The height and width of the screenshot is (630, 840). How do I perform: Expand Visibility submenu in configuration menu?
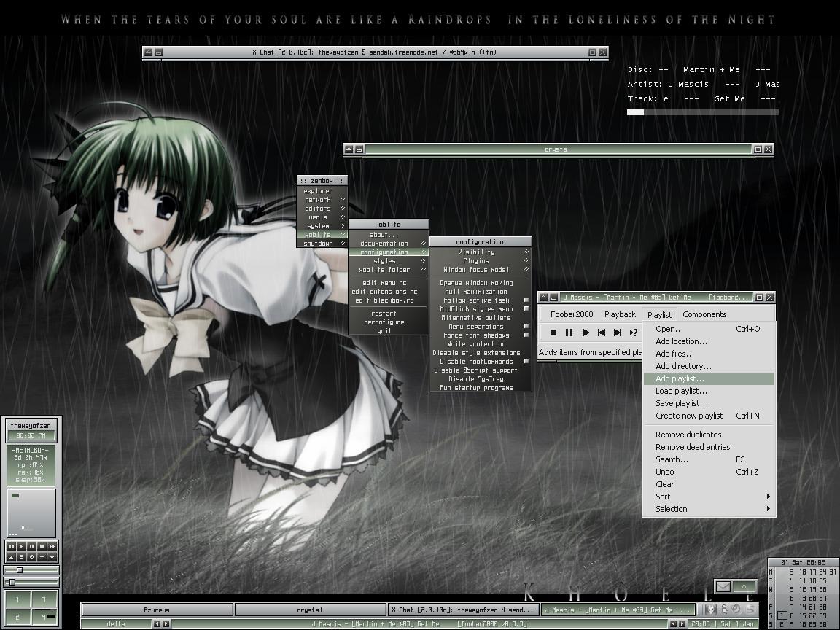click(480, 252)
